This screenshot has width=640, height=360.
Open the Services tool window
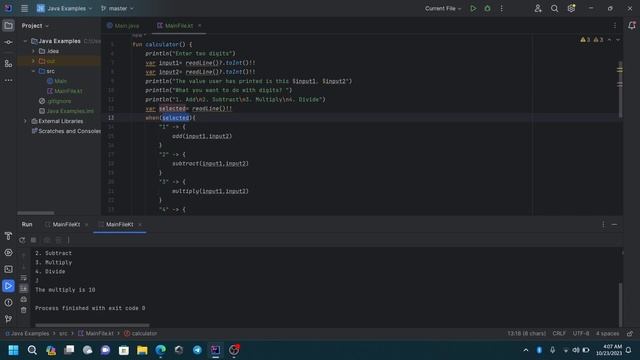click(x=8, y=253)
